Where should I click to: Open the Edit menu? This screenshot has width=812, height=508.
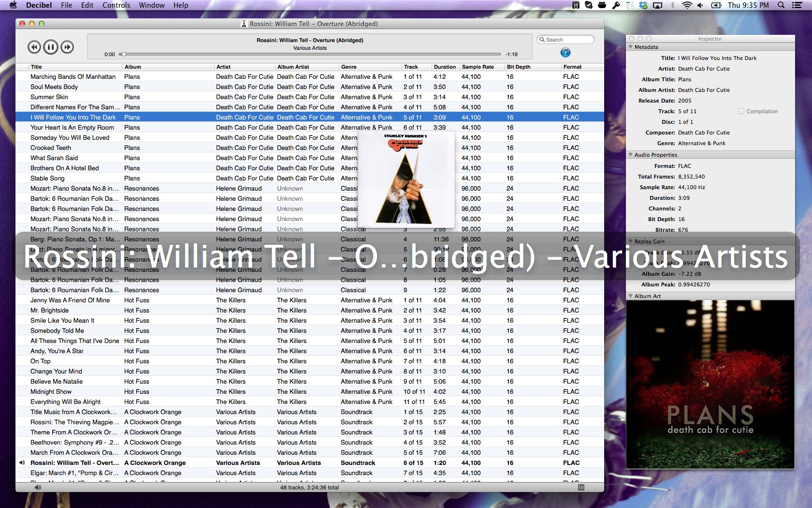click(87, 5)
